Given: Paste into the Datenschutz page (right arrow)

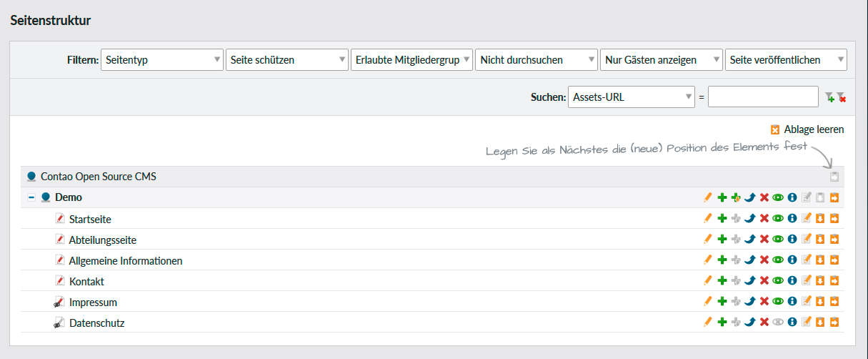Looking at the screenshot, I should [834, 323].
